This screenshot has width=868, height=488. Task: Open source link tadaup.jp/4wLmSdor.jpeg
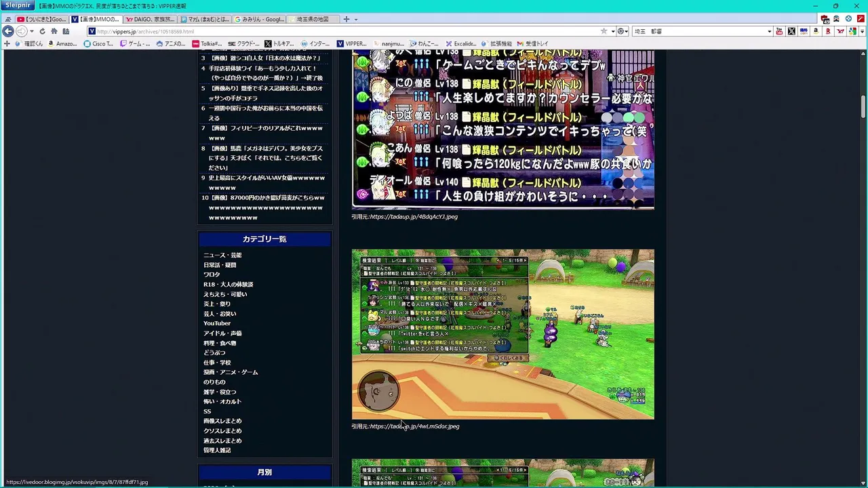coord(414,426)
